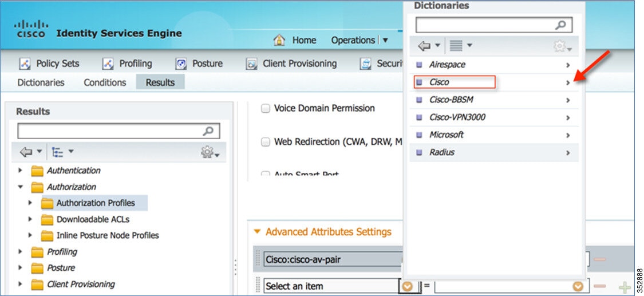This screenshot has height=296, width=644.
Task: Click the Cisco:cisco-av-pair attribute field
Action: (x=333, y=259)
